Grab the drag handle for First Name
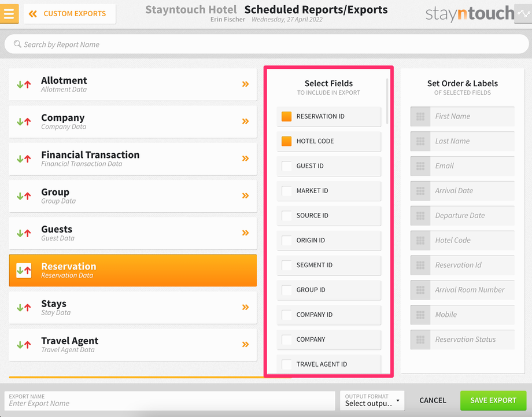532x417 pixels. click(420, 116)
